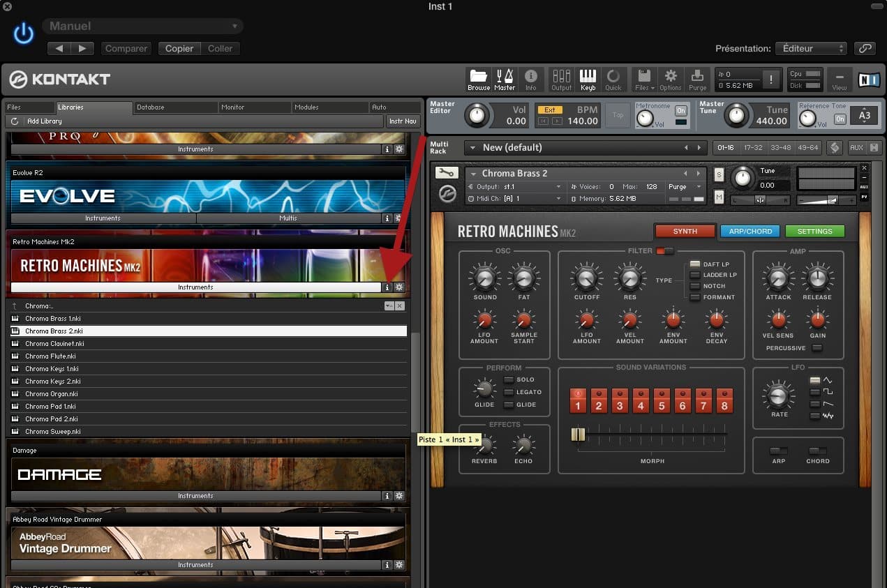The image size is (887, 588).
Task: Enable the SOLO perform switch
Action: click(x=509, y=380)
